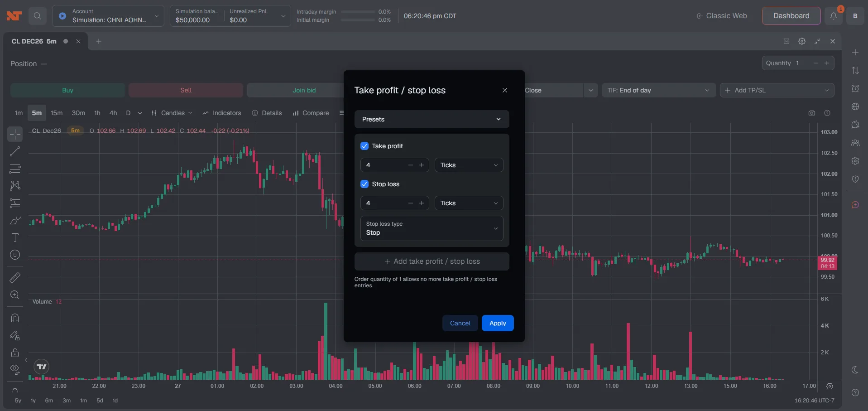The image size is (868, 411).
Task: Open the Indicators menu
Action: click(222, 113)
